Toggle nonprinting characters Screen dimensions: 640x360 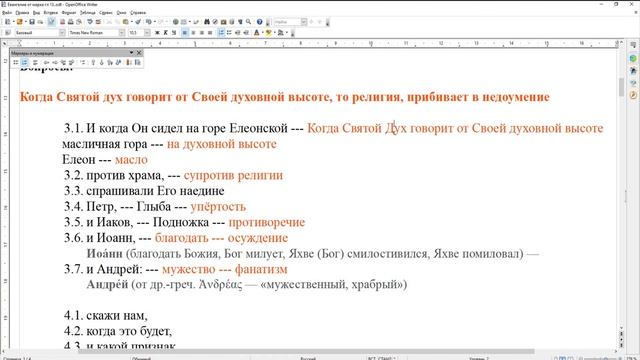point(240,22)
